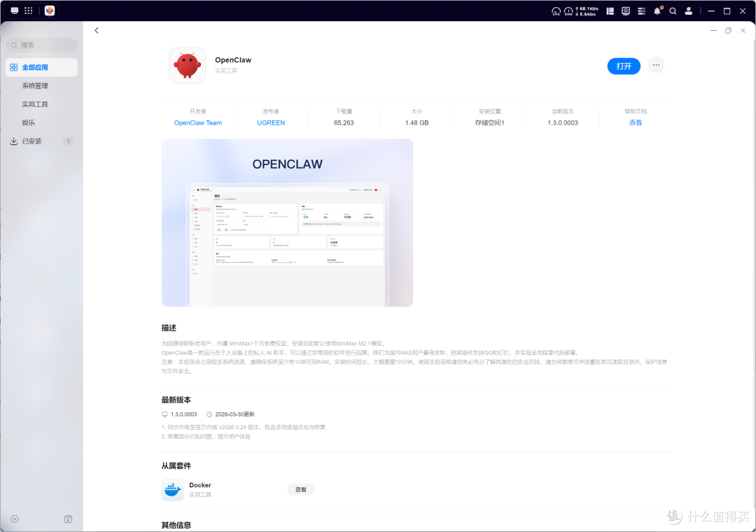The height and width of the screenshot is (532, 756).
Task: Click the clock icon beside update date
Action: pos(209,414)
